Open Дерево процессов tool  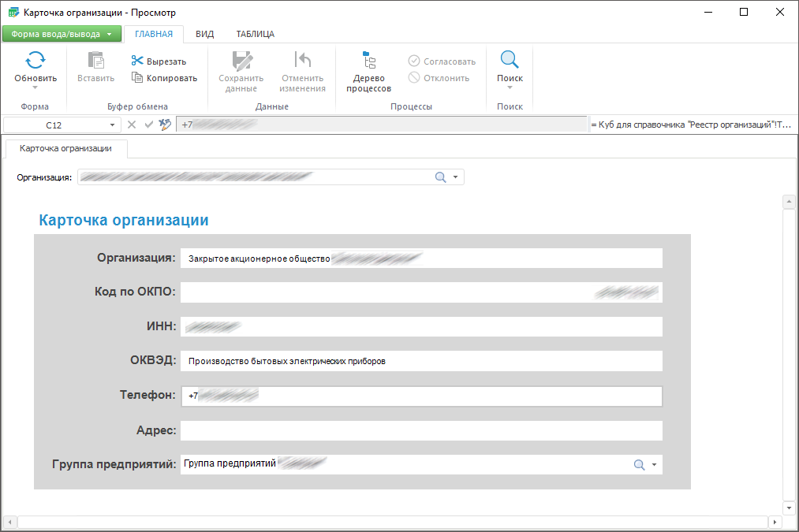coord(368,71)
